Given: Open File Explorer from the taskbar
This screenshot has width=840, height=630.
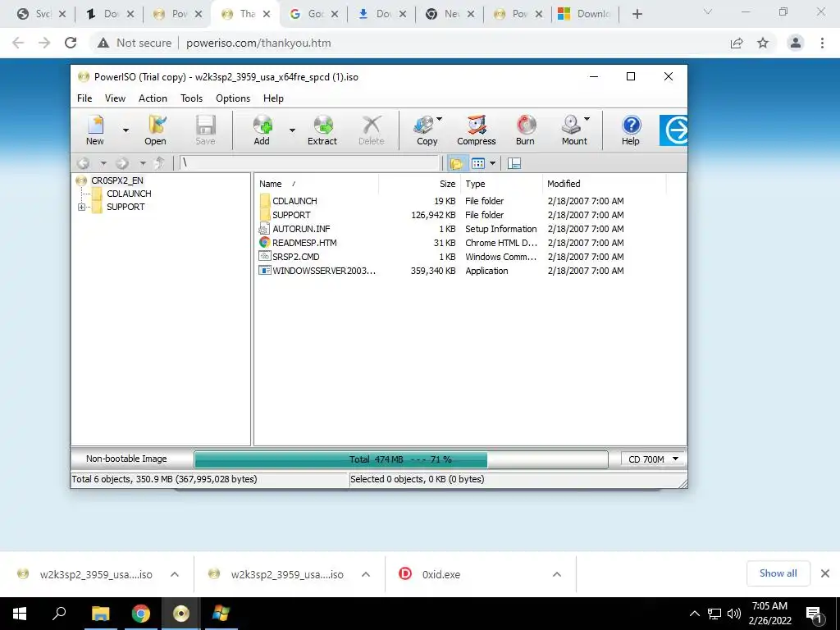Looking at the screenshot, I should 100,614.
